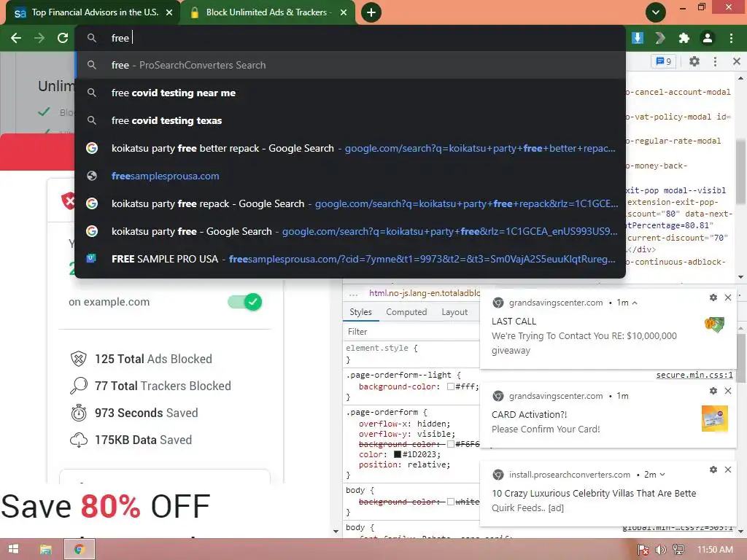Image resolution: width=747 pixels, height=560 pixels.
Task: Click the browser back arrow
Action: 16,38
